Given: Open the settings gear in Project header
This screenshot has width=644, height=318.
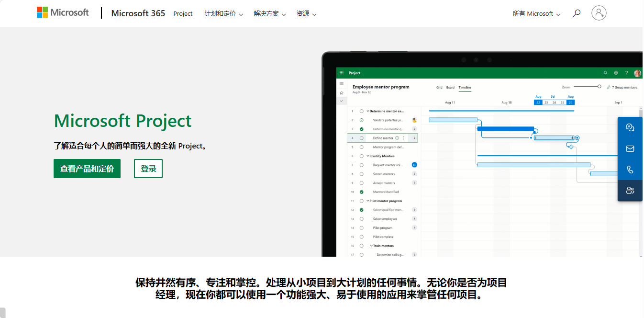Looking at the screenshot, I should click(x=616, y=73).
